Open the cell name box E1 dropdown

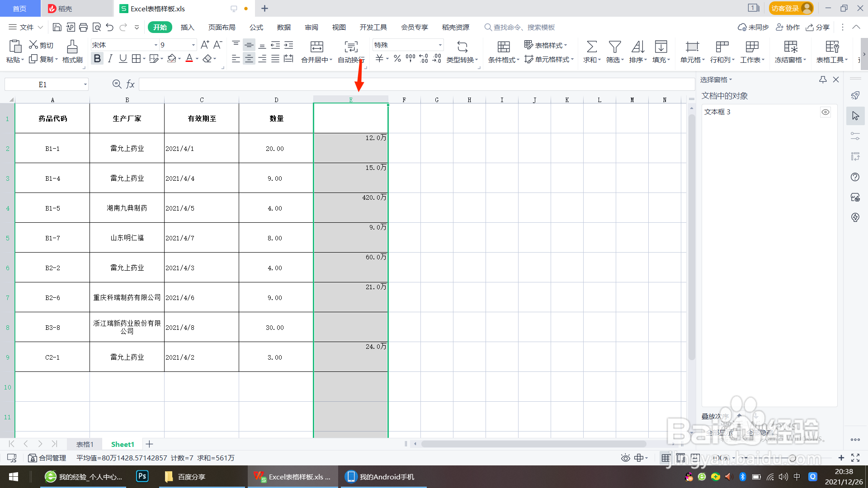[85, 84]
